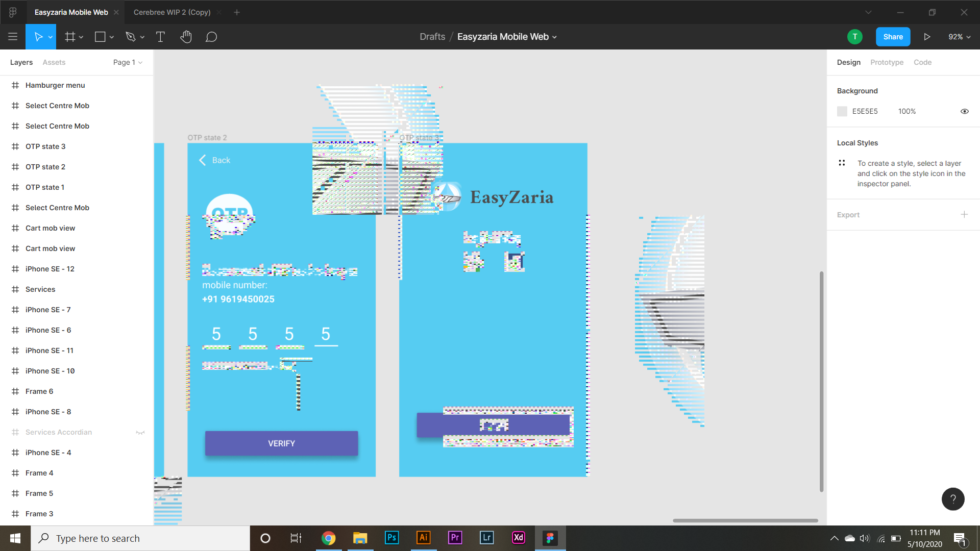Show the hidden Services Accordian layer
This screenshot has height=551, width=980.
point(140,433)
